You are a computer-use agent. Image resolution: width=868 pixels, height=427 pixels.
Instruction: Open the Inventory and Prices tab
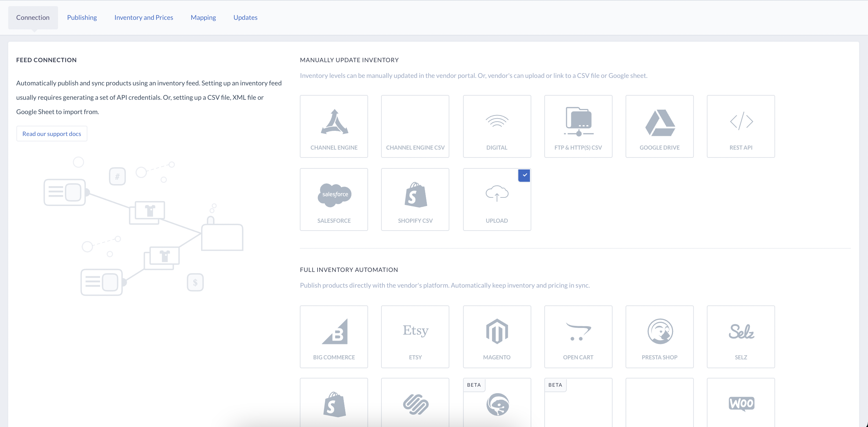(144, 17)
